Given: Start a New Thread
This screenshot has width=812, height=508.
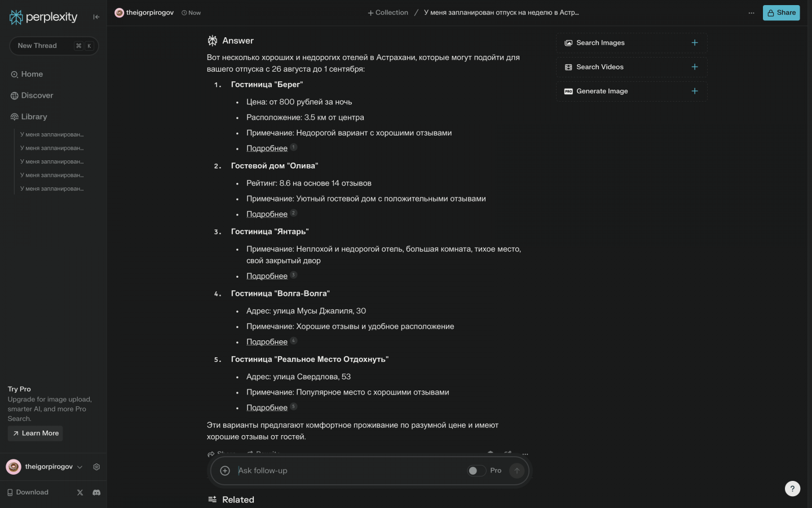Looking at the screenshot, I should [37, 46].
